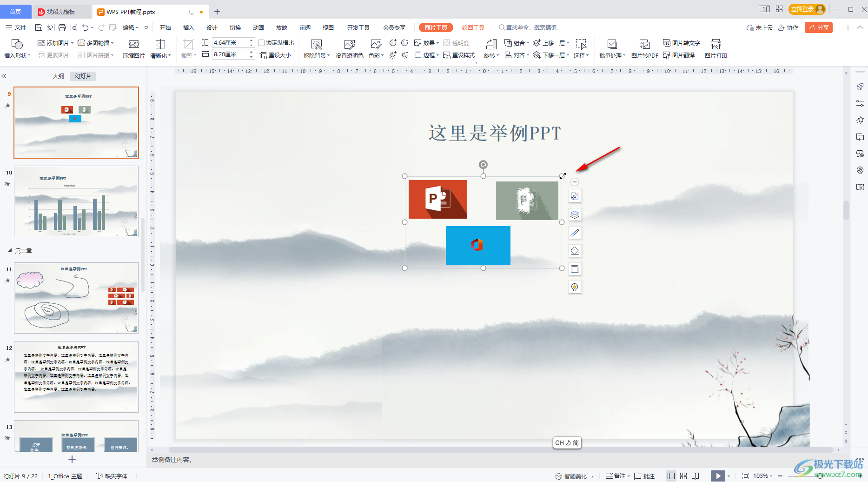Click the increase brightness sun icon
868x482 pixels.
tap(393, 55)
